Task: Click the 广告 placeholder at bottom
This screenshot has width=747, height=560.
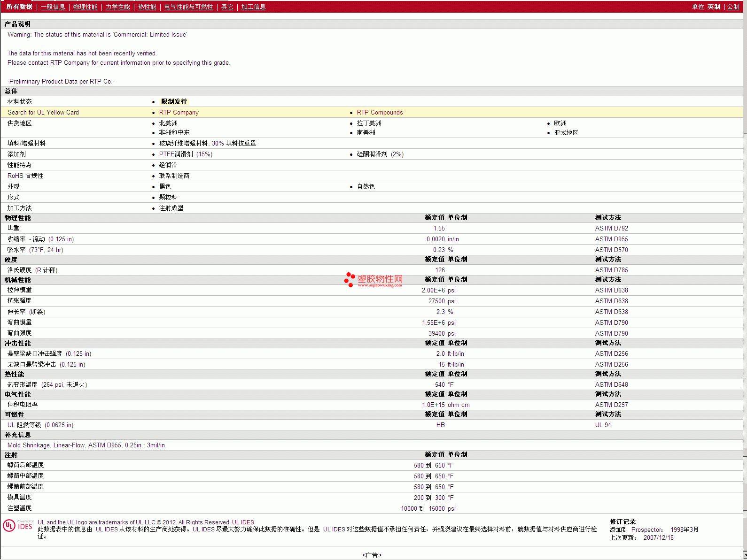Action: pyautogui.click(x=372, y=555)
